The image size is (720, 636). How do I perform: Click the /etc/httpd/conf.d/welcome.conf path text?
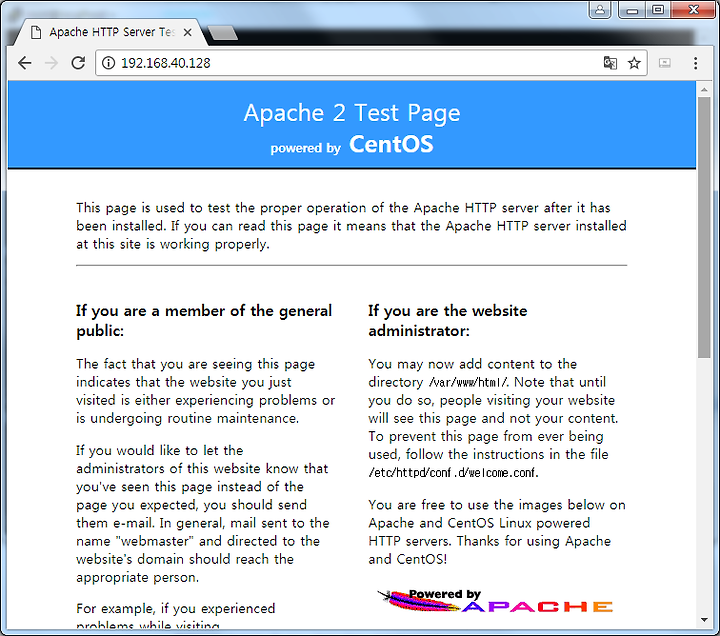[x=453, y=473]
